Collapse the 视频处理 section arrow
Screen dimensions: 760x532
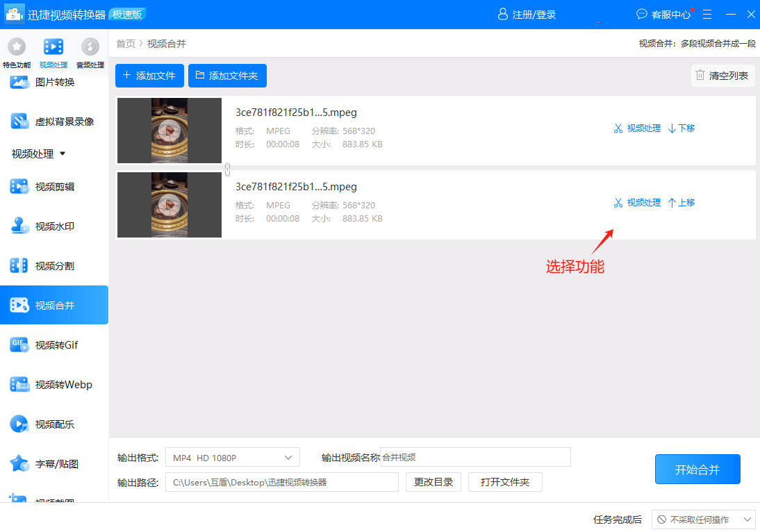(63, 153)
